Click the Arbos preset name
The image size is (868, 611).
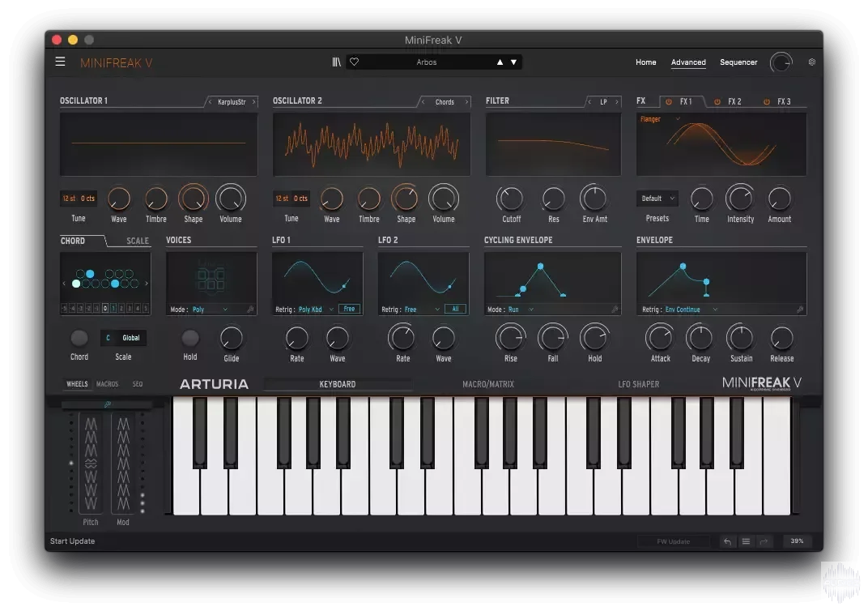click(426, 62)
